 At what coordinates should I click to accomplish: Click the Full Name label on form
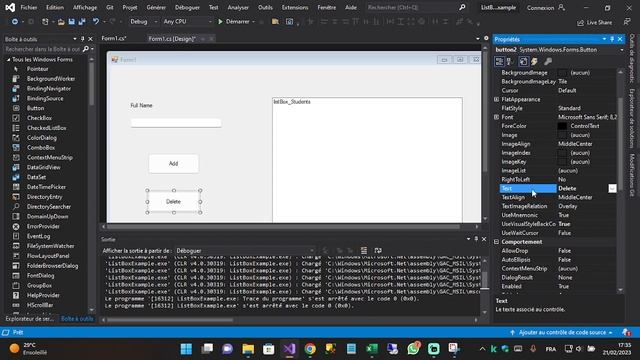click(141, 105)
